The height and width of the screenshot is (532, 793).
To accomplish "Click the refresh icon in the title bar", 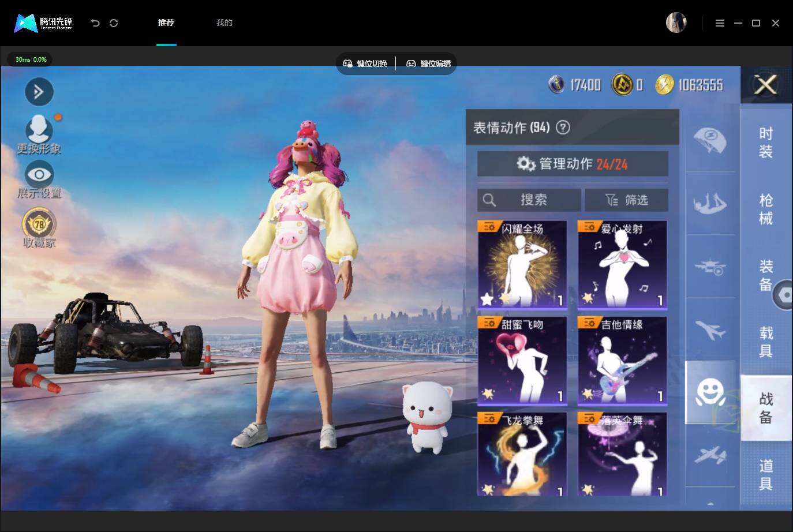I will click(114, 23).
